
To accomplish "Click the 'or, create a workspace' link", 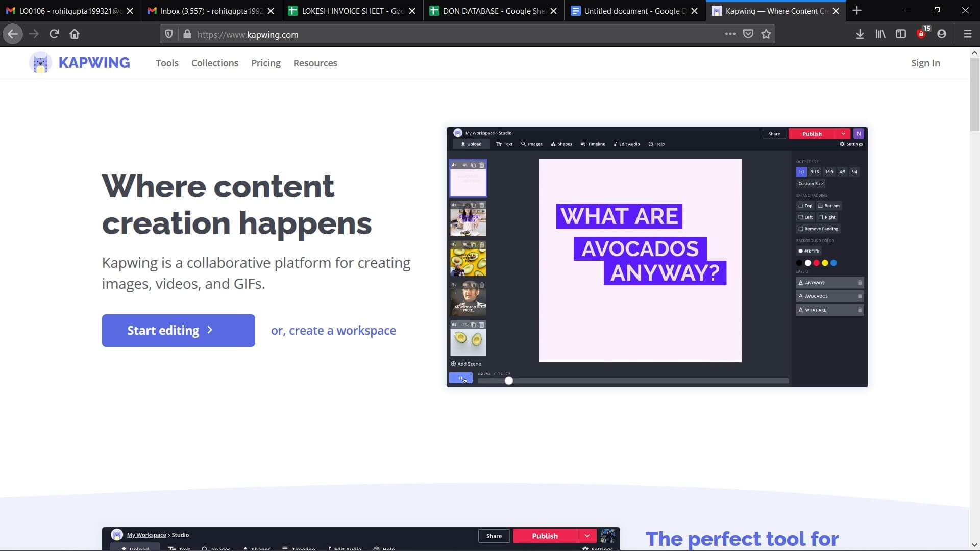I will click(333, 331).
